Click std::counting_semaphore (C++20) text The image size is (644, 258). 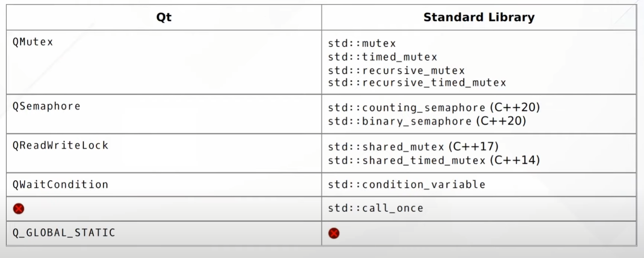[x=434, y=108]
